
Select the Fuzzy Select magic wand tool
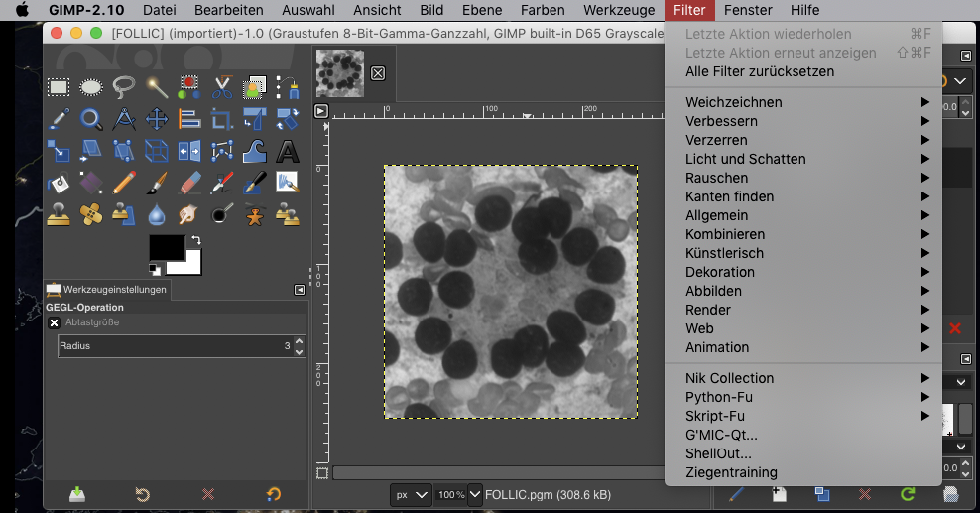click(x=157, y=88)
